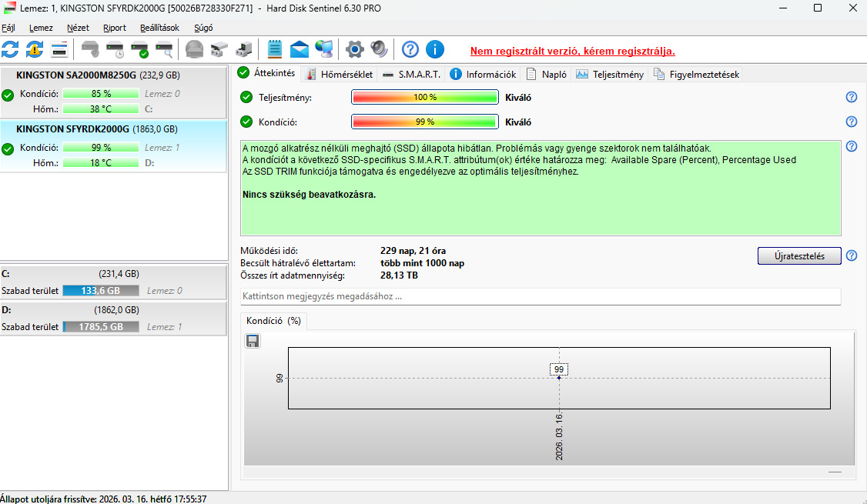Click help icon beside Teljesítmény row

852,97
